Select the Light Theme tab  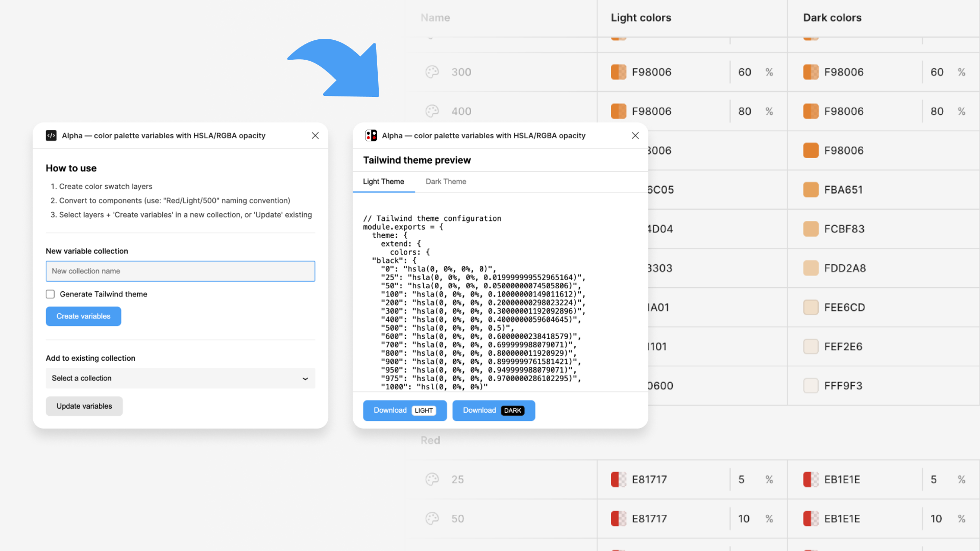click(383, 182)
